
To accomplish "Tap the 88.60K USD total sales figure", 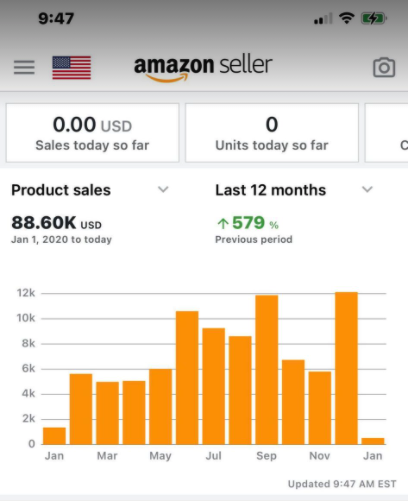I will [x=56, y=223].
